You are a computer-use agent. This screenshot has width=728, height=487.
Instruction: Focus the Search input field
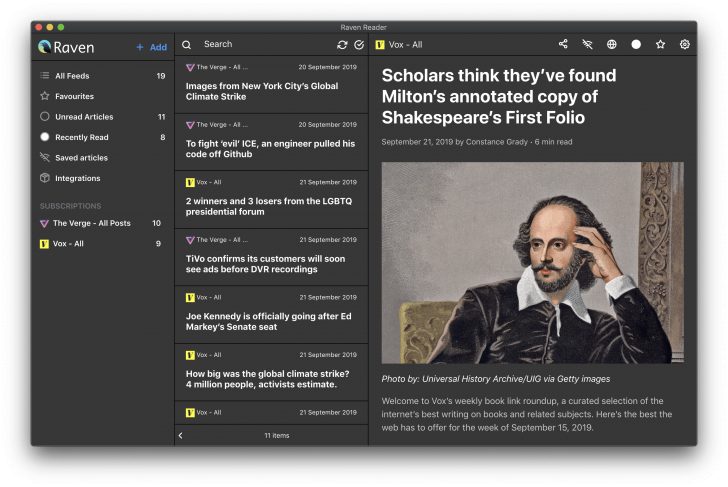point(265,44)
